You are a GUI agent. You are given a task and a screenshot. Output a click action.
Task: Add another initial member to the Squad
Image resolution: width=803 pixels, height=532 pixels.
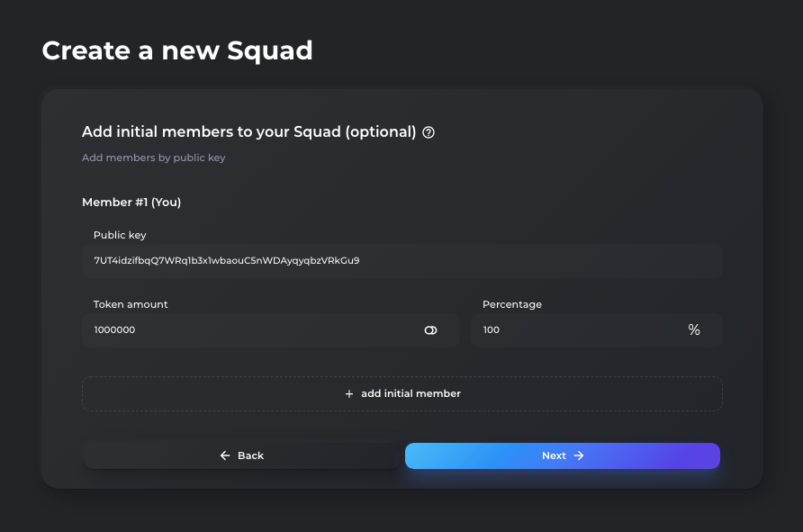click(402, 393)
